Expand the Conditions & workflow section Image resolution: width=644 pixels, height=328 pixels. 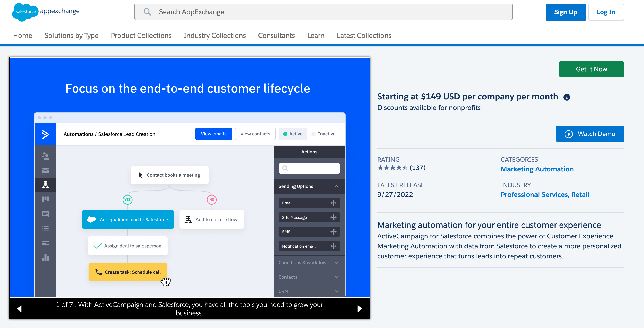point(309,263)
